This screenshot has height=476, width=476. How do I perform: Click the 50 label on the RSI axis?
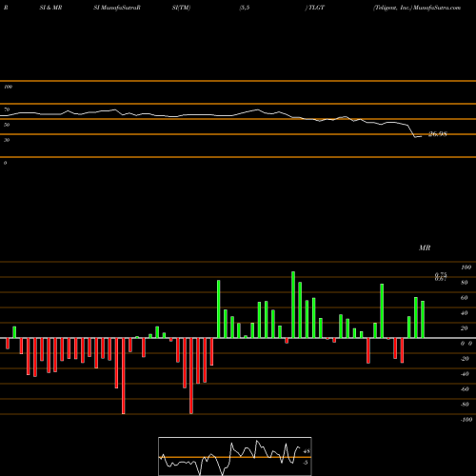(7, 125)
